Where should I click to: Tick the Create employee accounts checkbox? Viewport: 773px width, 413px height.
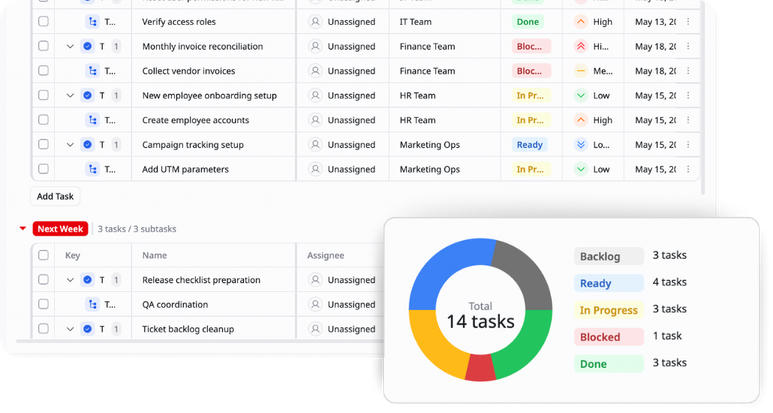43,120
